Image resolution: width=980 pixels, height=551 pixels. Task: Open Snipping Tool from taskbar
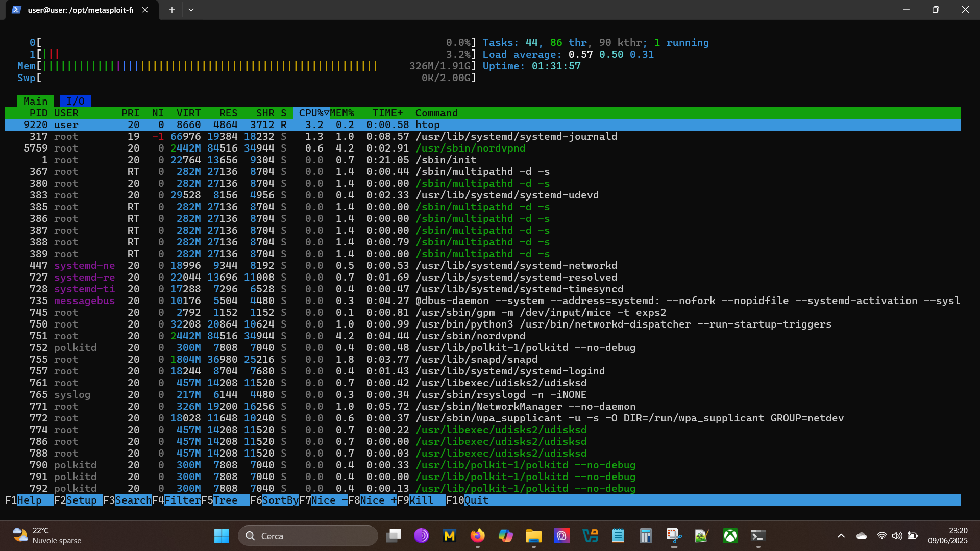pos(674,536)
